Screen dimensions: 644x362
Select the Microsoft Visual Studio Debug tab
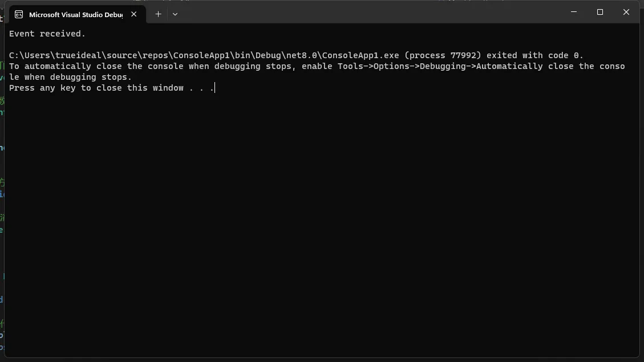tap(77, 14)
